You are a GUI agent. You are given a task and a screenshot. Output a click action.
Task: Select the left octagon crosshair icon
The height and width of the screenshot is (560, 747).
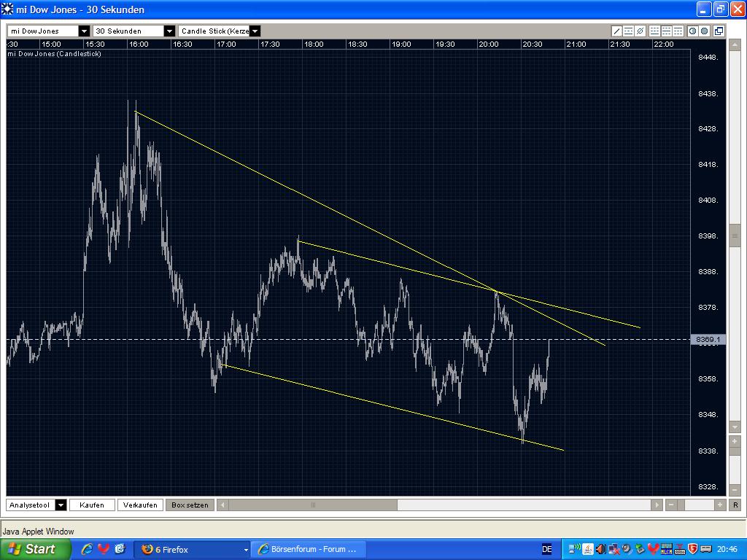click(692, 31)
